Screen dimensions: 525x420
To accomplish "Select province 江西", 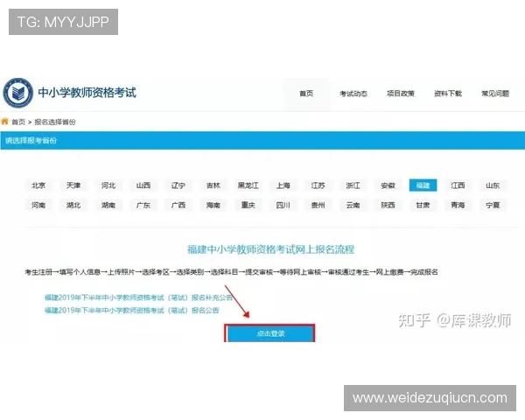I will point(458,185).
